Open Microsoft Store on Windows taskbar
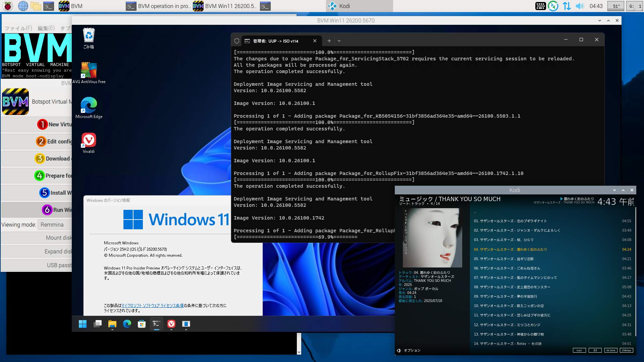 (142, 324)
